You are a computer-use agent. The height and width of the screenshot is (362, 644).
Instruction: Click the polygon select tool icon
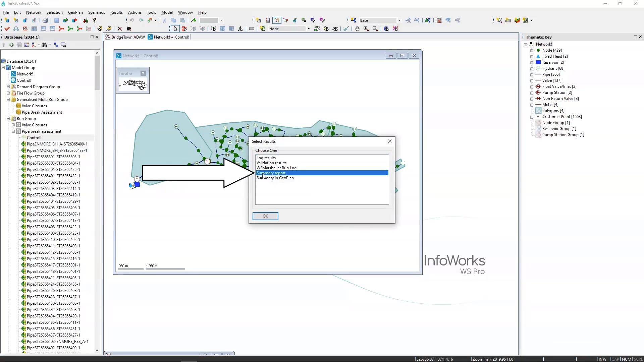point(184,29)
